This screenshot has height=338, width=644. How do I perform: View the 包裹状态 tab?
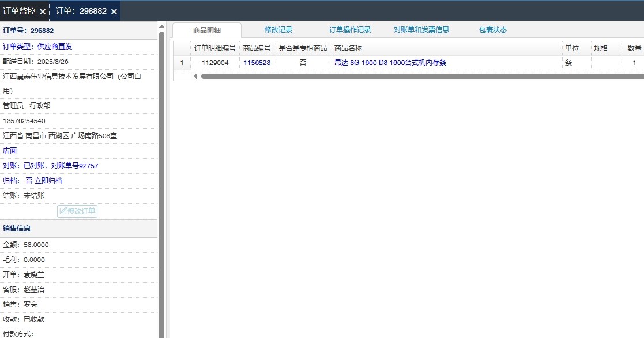tap(493, 30)
